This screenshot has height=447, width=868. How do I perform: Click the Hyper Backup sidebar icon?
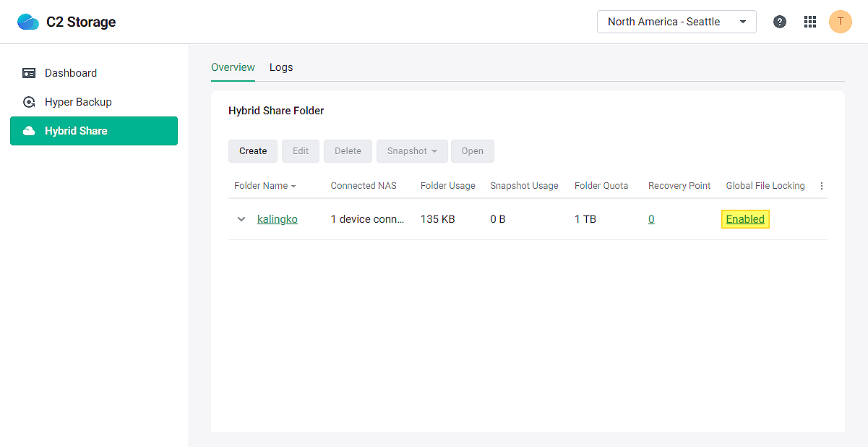(x=29, y=102)
